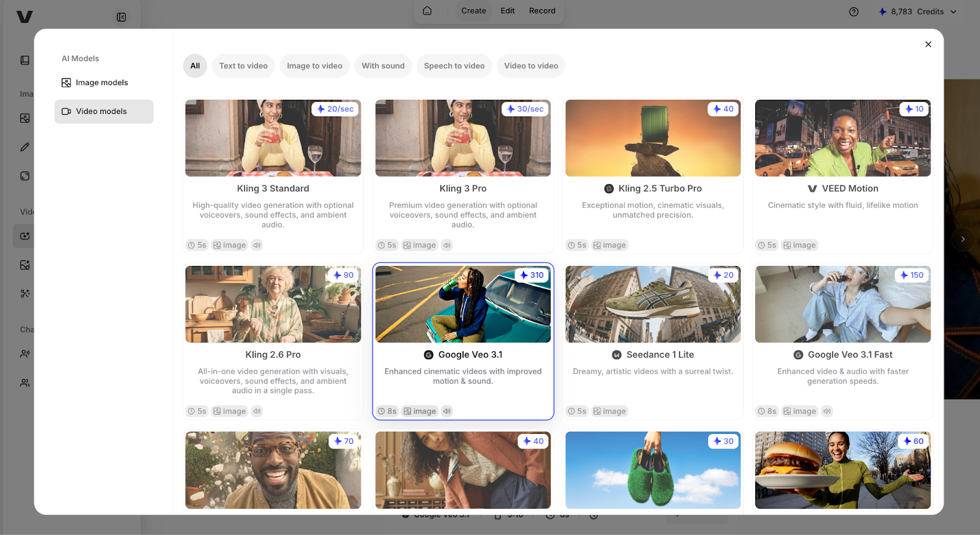This screenshot has width=980, height=535.
Task: Click the next arrow on the right edge
Action: (x=963, y=239)
